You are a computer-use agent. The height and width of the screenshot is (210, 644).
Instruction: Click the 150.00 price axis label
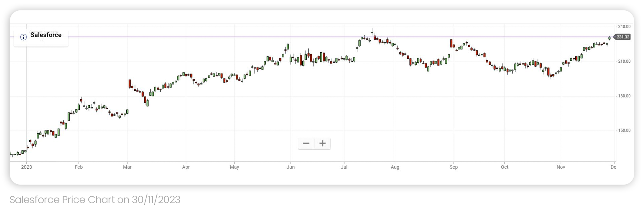coord(624,130)
